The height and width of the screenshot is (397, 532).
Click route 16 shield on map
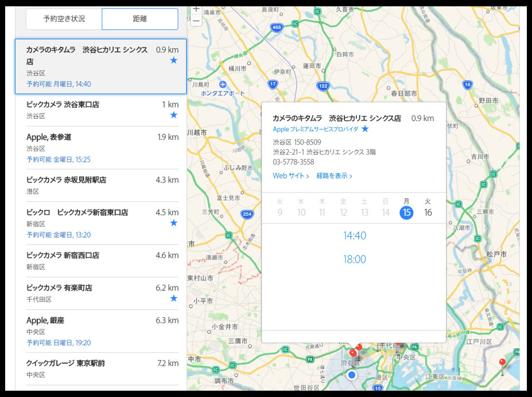[467, 84]
